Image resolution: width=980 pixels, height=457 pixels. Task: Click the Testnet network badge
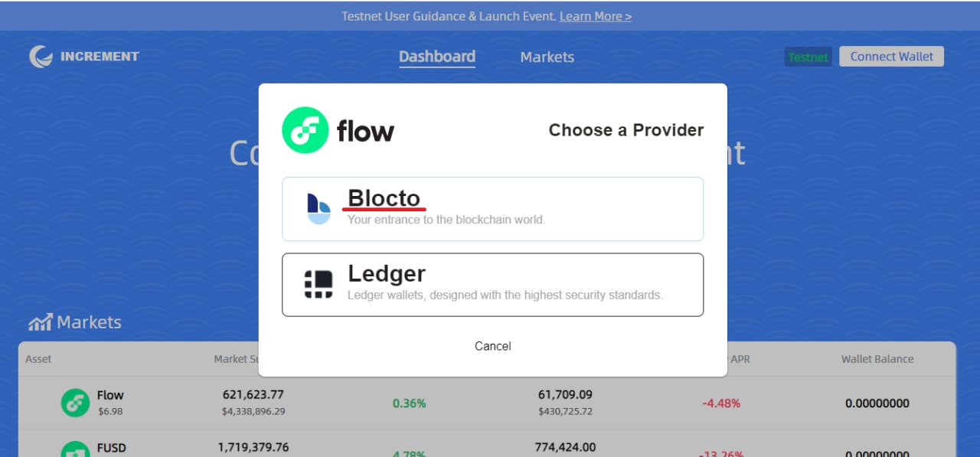[808, 57]
